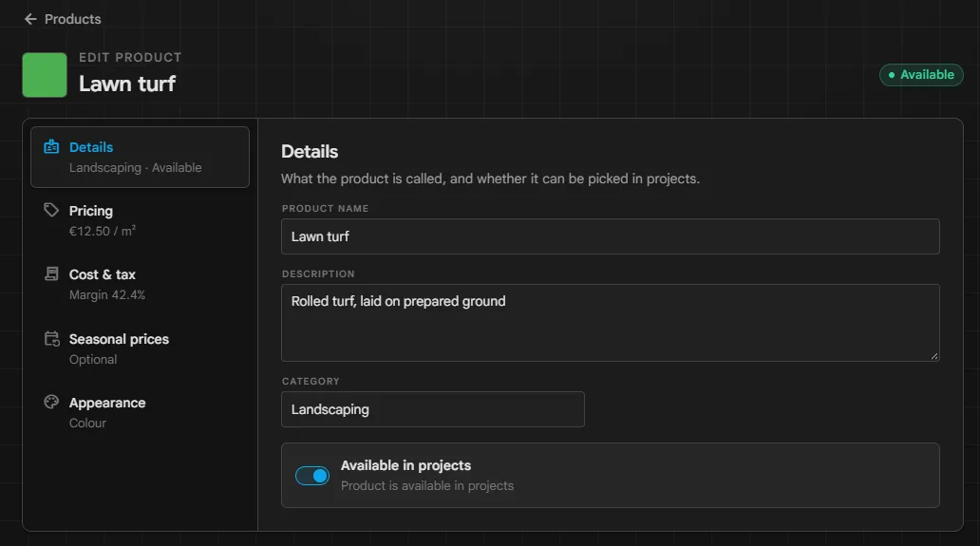Screen dimensions: 980x546
Task: Go back to Products list
Action: click(x=63, y=19)
